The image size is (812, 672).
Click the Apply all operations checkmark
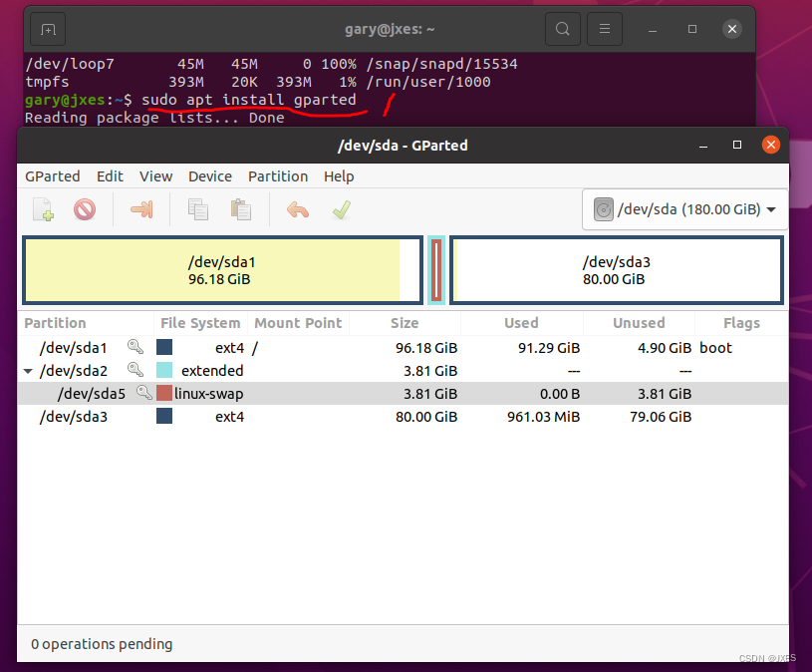pos(342,209)
